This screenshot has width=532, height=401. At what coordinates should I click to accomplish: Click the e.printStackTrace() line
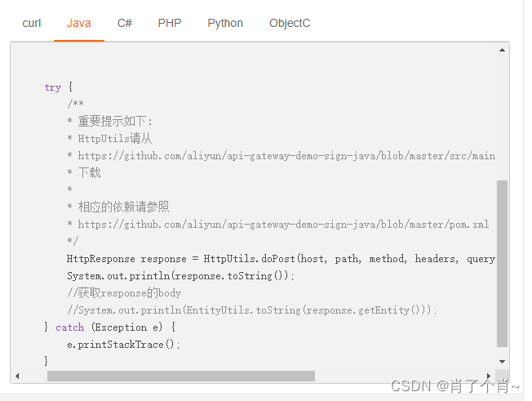(123, 345)
